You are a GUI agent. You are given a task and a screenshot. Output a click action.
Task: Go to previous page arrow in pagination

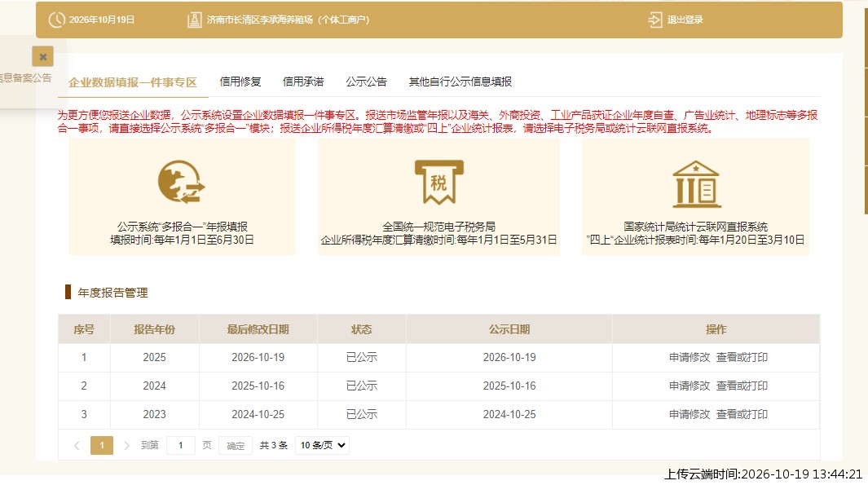point(77,445)
